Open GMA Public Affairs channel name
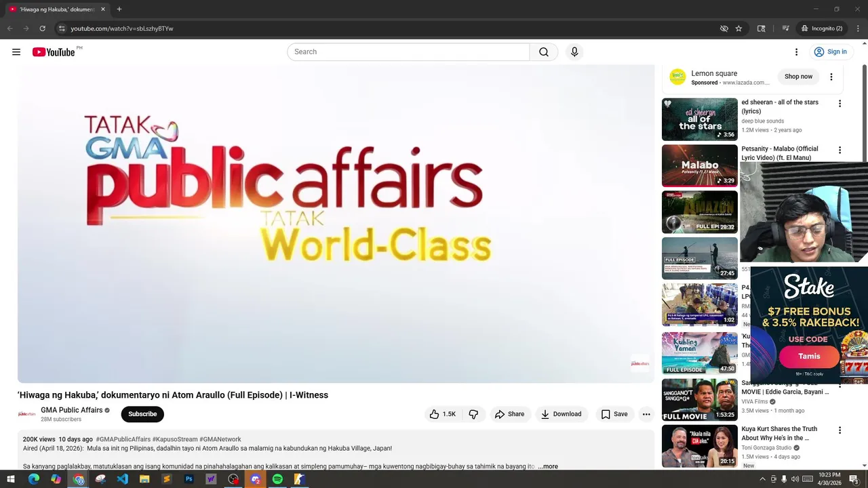This screenshot has height=488, width=868. tap(71, 410)
